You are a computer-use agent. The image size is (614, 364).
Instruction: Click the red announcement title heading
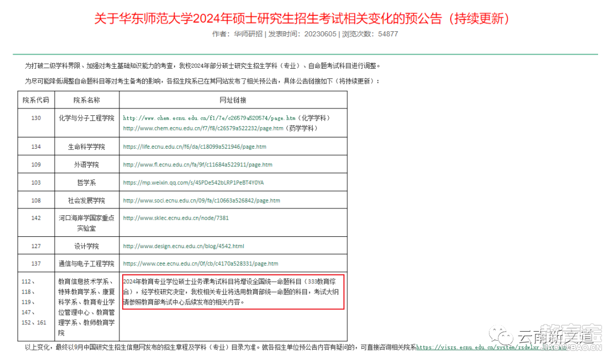(x=302, y=18)
